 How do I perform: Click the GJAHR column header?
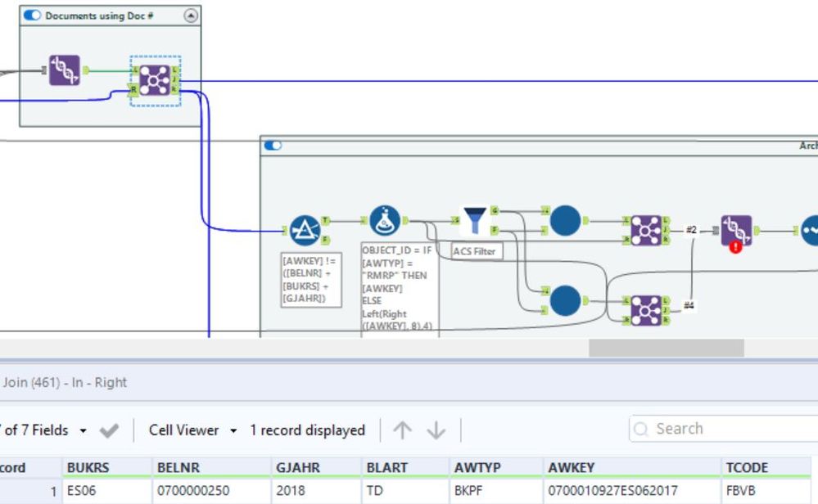(316, 467)
